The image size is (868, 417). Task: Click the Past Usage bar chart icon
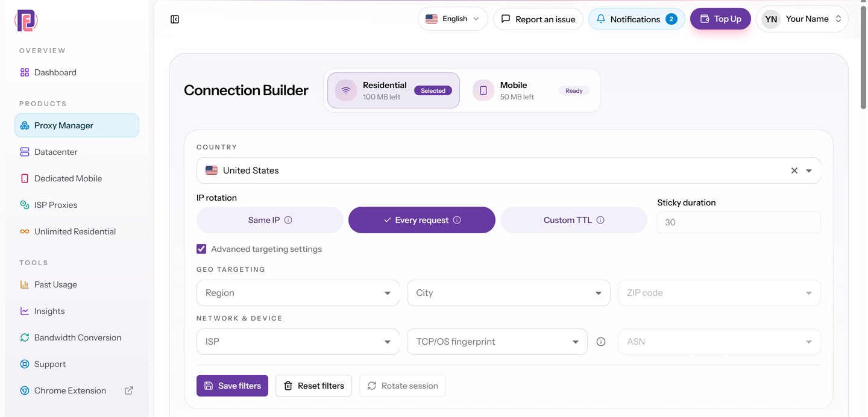[x=25, y=284]
